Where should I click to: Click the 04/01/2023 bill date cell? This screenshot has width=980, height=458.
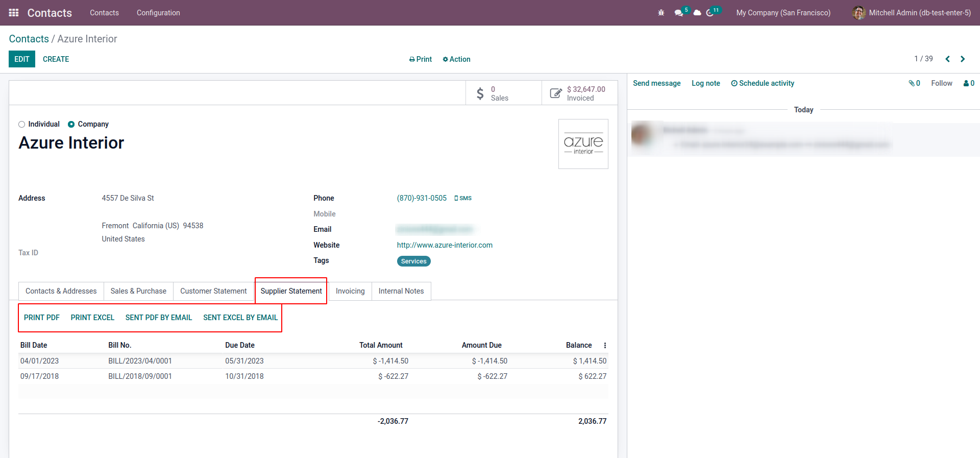pyautogui.click(x=39, y=361)
